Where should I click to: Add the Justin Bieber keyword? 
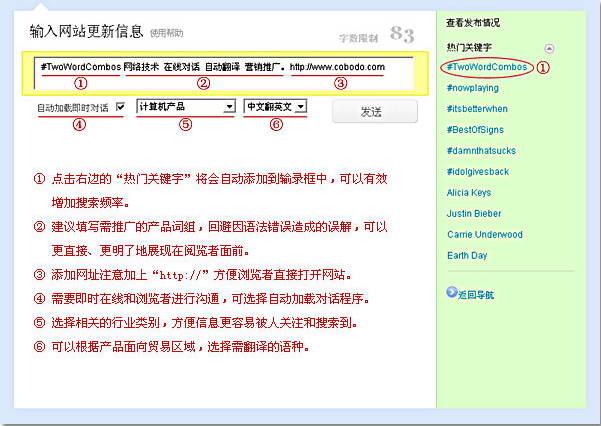click(474, 214)
